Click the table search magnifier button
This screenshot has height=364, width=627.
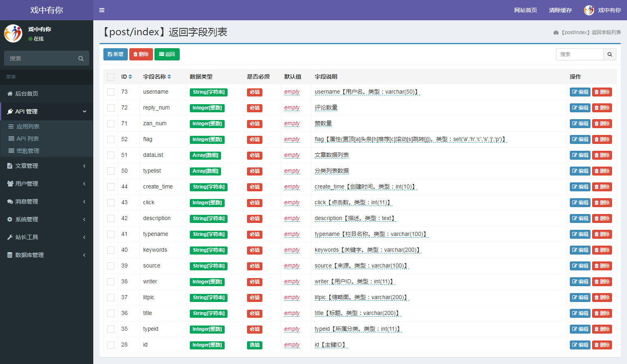(610, 54)
